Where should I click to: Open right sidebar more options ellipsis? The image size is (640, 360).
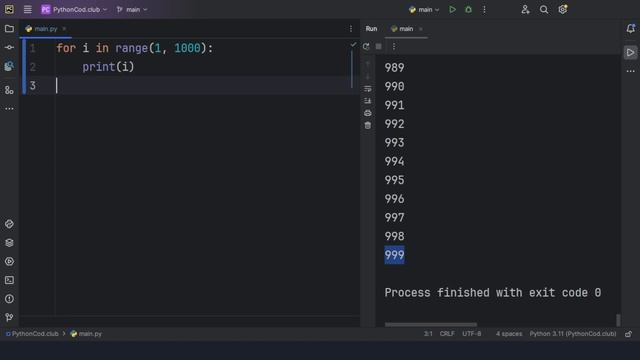coord(631,71)
